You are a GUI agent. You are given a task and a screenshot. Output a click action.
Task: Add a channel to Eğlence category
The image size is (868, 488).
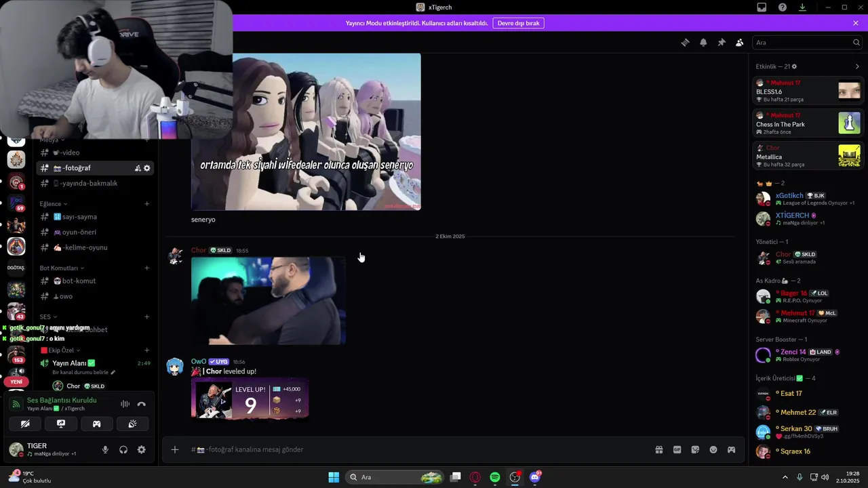coord(147,204)
